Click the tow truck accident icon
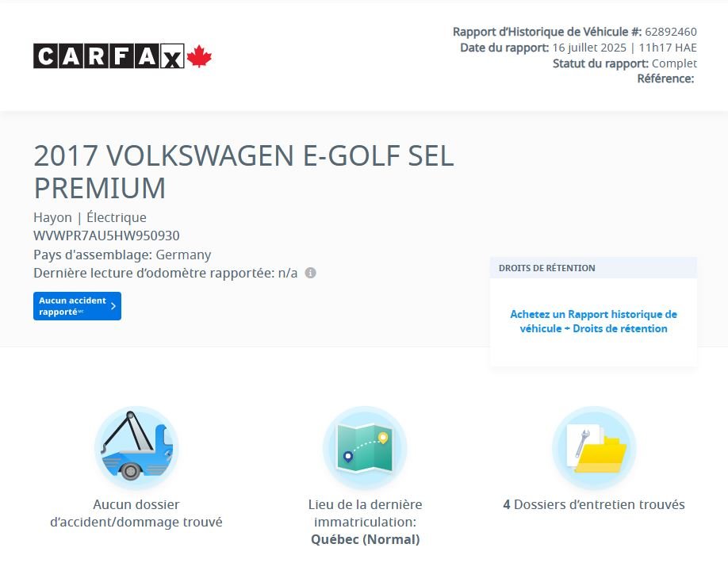This screenshot has width=728, height=563. pos(136,448)
